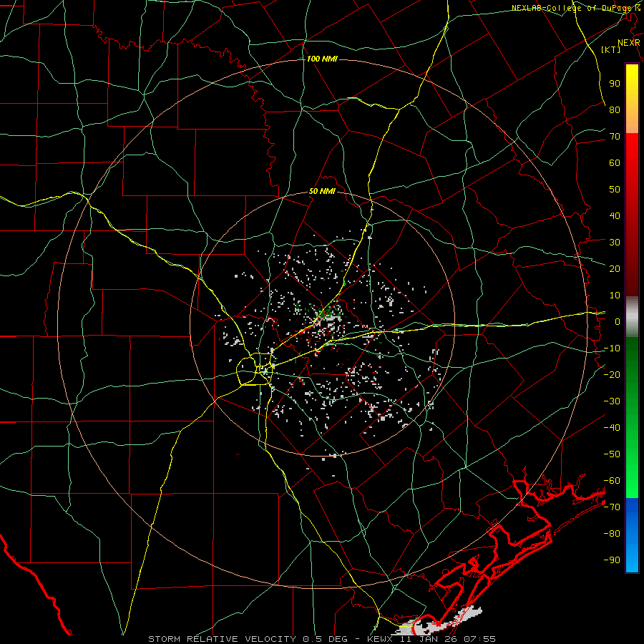Click the 90 value on the velocity scale
The image size is (644, 644).
click(x=615, y=84)
